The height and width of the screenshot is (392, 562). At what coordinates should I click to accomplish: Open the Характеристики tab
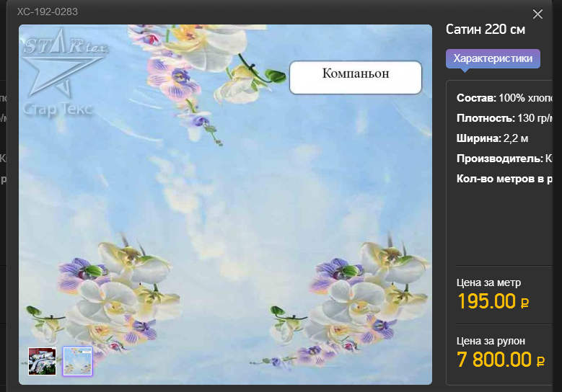pyautogui.click(x=493, y=58)
